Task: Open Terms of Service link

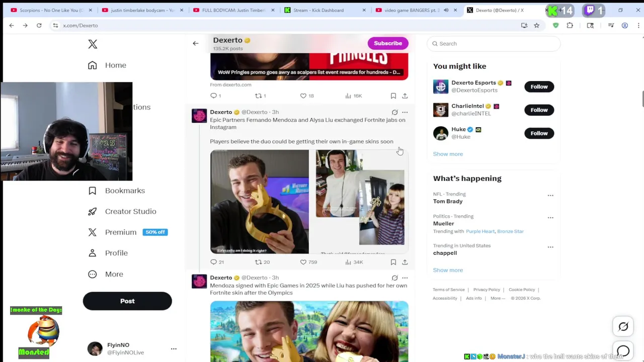Action: point(449,290)
